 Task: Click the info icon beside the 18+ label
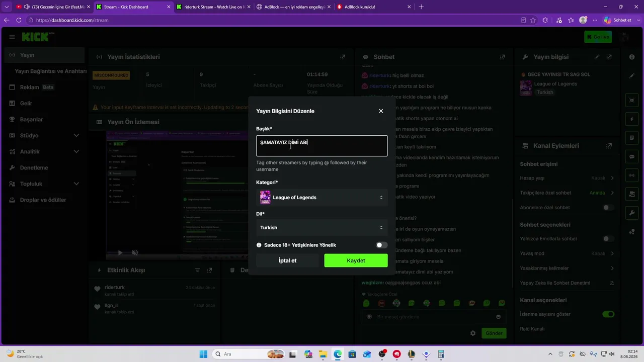(x=259, y=245)
